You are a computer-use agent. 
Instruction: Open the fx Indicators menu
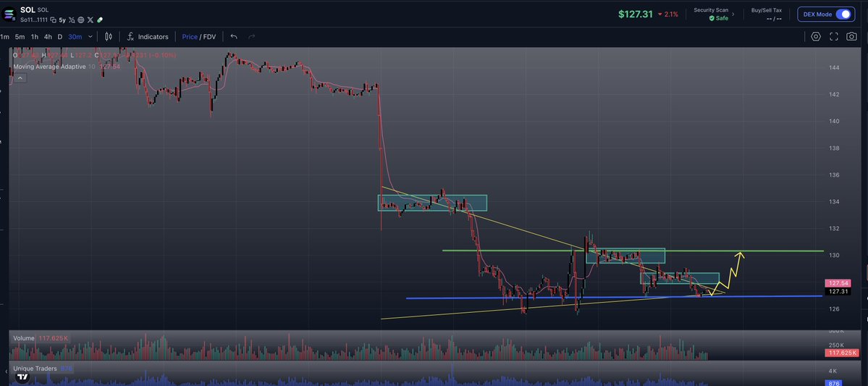click(148, 36)
